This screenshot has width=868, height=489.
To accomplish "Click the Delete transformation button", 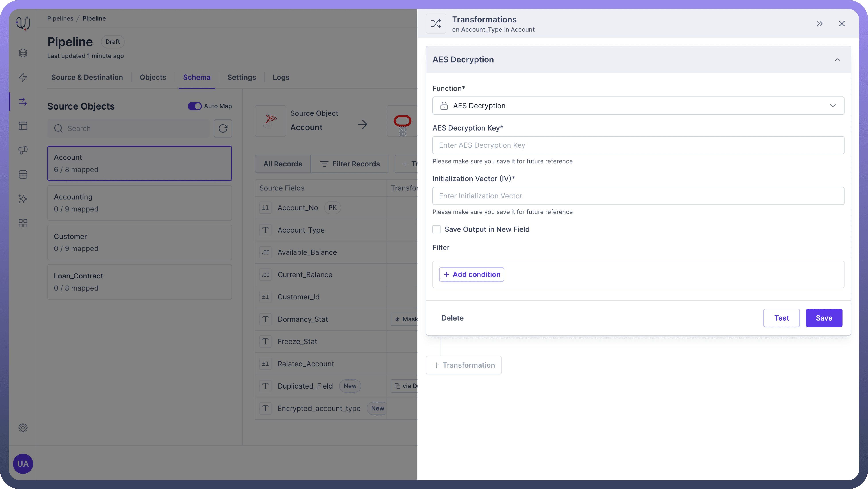I will point(452,318).
